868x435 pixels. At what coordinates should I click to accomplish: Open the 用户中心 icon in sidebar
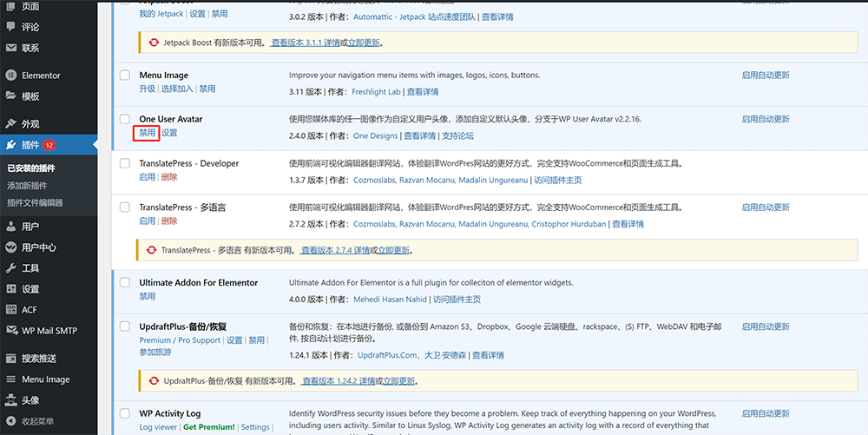tap(10, 247)
